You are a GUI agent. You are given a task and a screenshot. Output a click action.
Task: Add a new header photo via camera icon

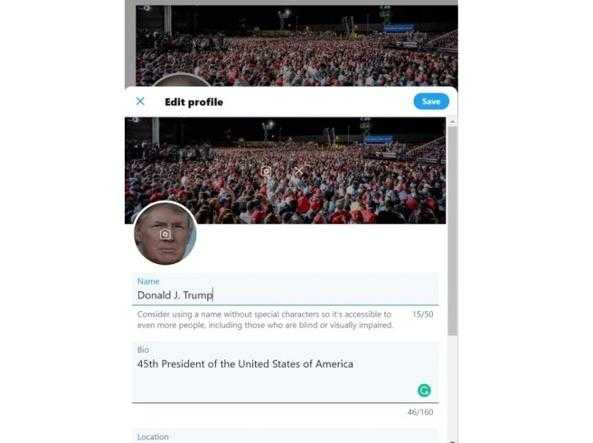(266, 171)
